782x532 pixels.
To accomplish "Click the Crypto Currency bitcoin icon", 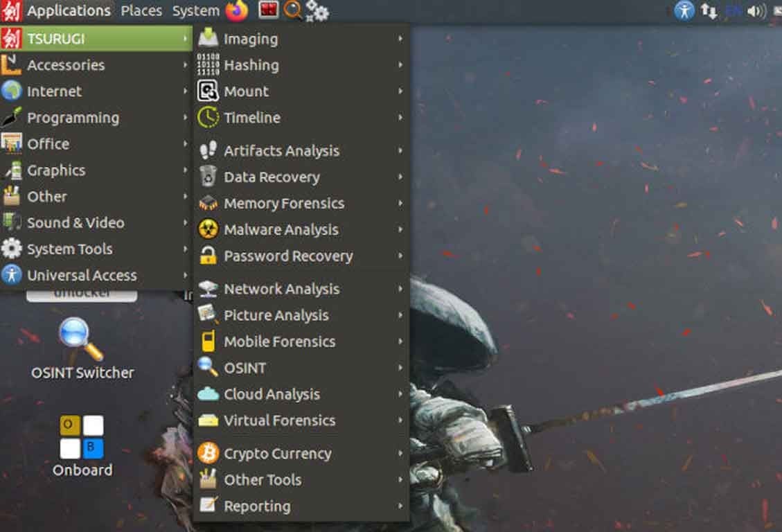I will pyautogui.click(x=208, y=454).
